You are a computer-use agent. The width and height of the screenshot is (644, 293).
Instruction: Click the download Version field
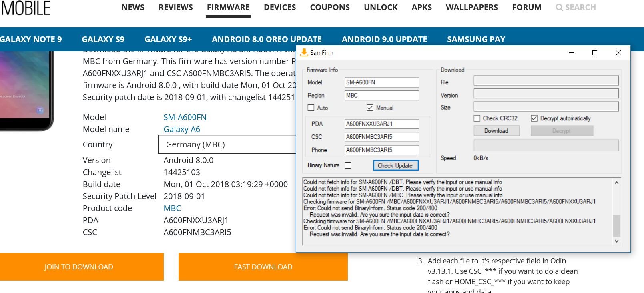tap(546, 94)
